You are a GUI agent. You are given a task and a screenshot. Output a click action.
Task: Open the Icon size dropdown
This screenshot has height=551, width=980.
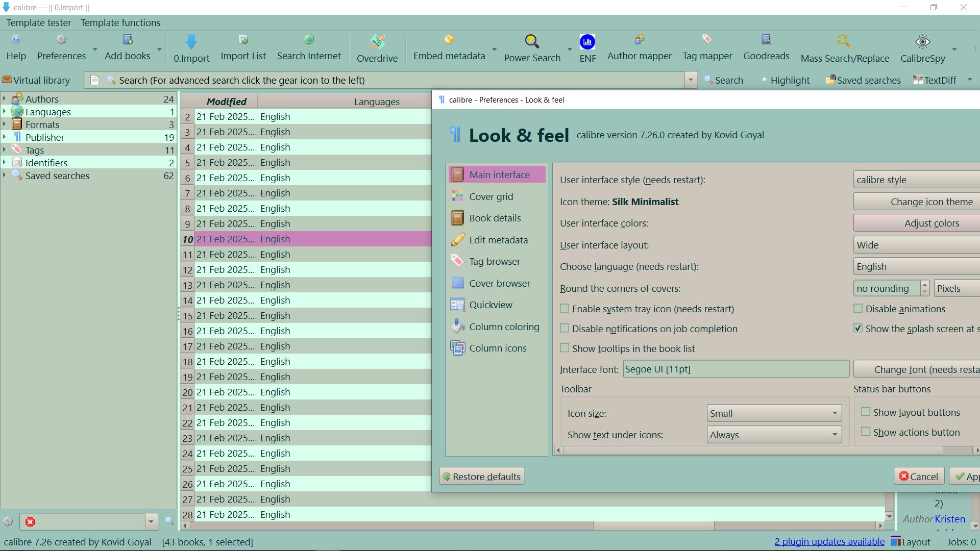[x=774, y=413]
